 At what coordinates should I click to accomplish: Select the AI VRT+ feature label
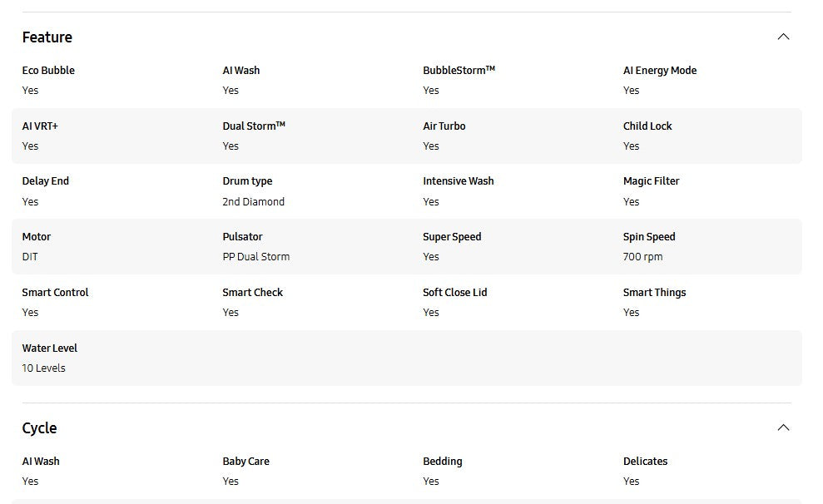coord(40,126)
